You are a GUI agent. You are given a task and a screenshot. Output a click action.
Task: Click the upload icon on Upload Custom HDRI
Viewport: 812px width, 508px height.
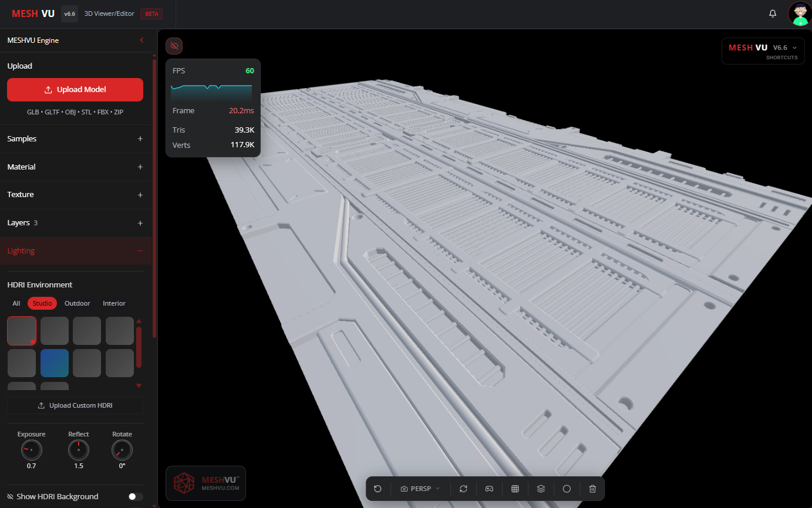(x=41, y=405)
